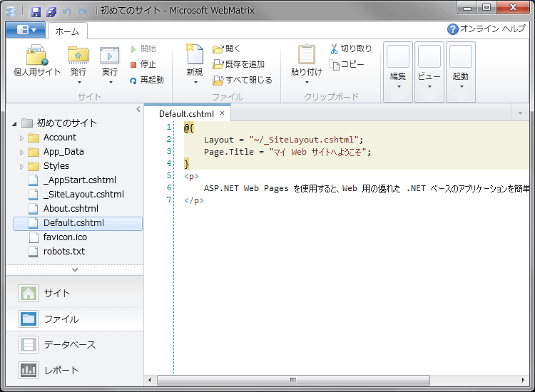
Task: Click the opening <p> tag on line 5
Action: (x=191, y=176)
